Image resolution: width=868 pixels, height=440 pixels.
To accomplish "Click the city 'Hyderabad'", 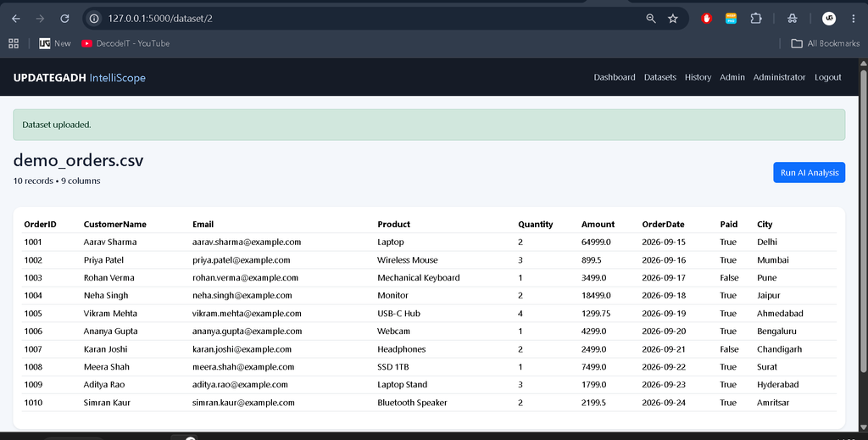I will coord(778,385).
